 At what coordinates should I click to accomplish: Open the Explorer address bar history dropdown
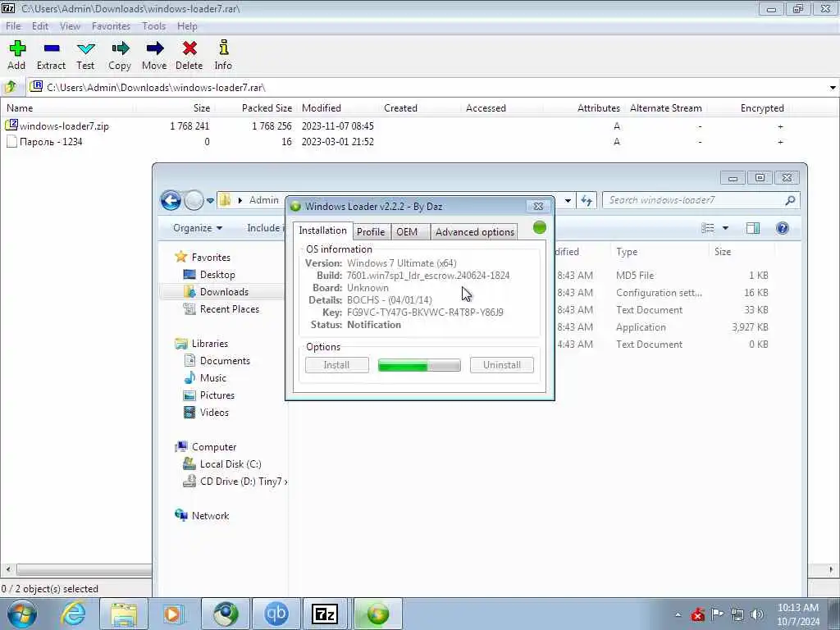coord(568,201)
